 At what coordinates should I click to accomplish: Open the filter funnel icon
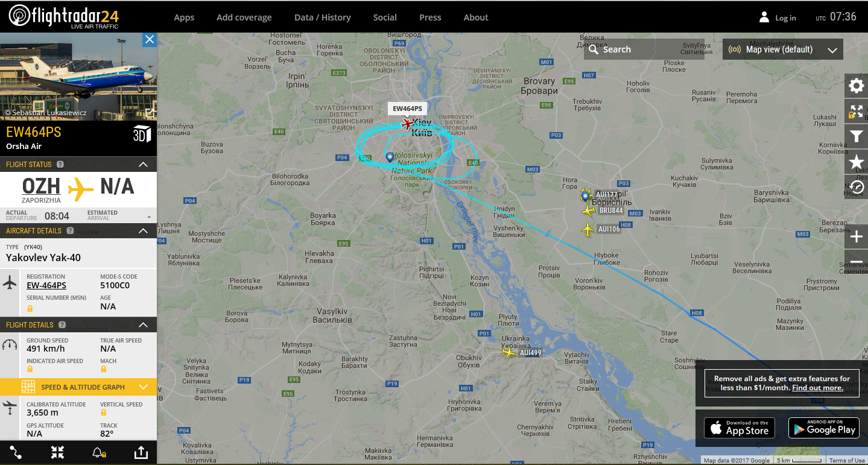coord(856,136)
